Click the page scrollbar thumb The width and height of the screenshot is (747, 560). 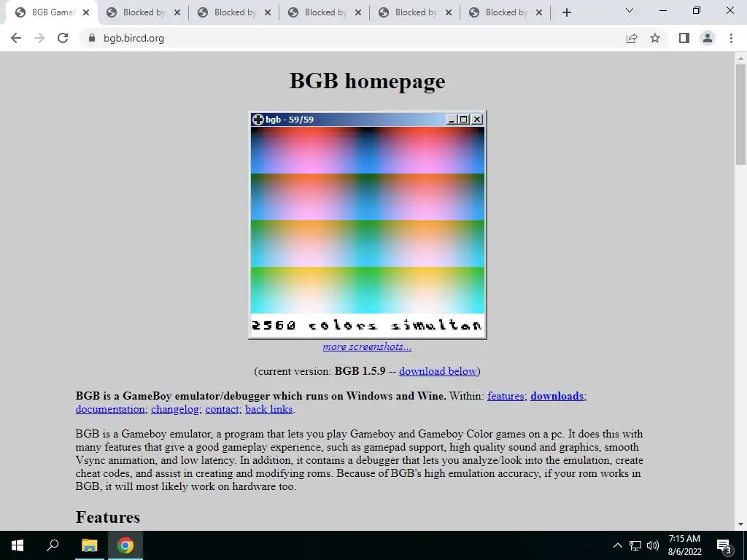coord(740,114)
